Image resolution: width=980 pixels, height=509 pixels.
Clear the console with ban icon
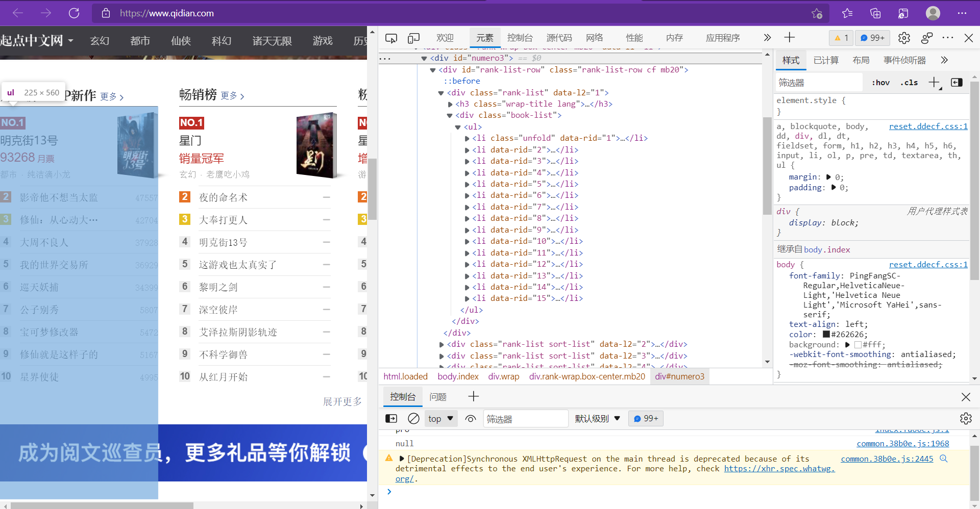(414, 418)
